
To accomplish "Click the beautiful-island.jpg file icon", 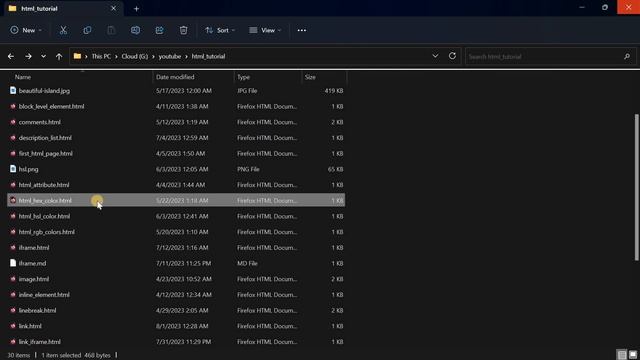I will [13, 91].
